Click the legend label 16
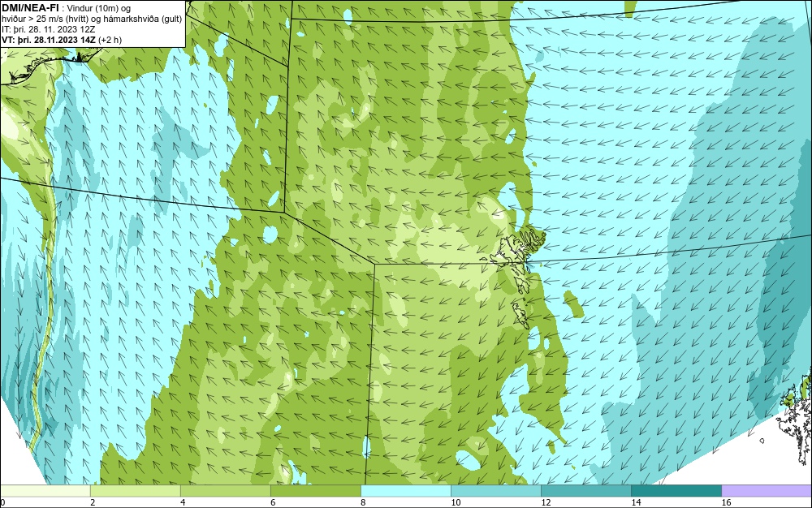 point(727,502)
